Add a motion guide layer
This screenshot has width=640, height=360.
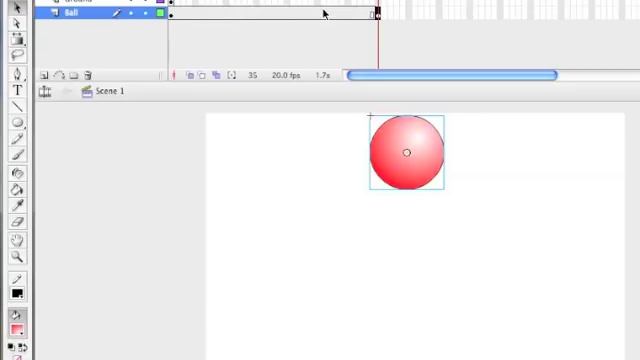coord(59,75)
